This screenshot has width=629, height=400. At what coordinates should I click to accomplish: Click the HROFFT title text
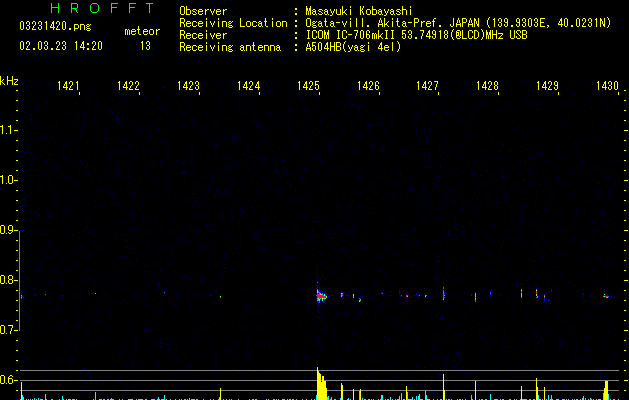(102, 8)
